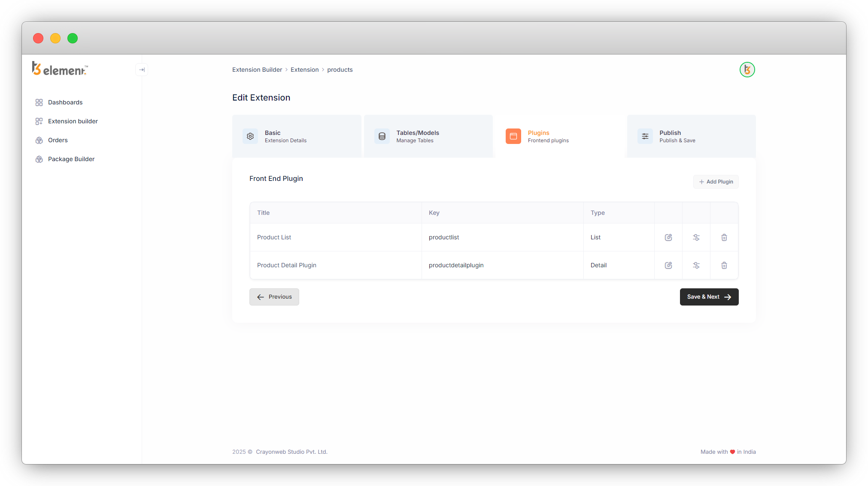
Task: Click edit icon for Product Detail Plugin
Action: coord(668,265)
